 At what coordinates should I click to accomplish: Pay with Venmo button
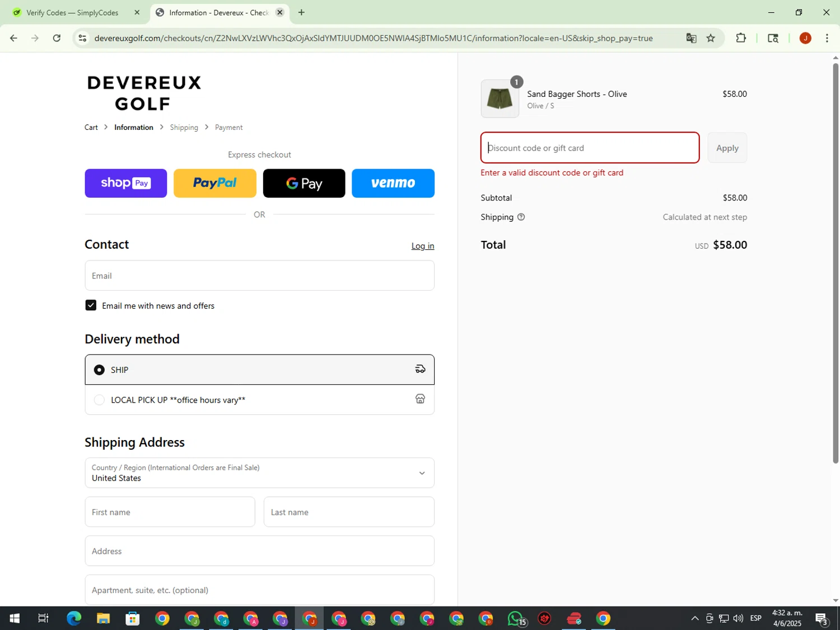click(x=393, y=183)
